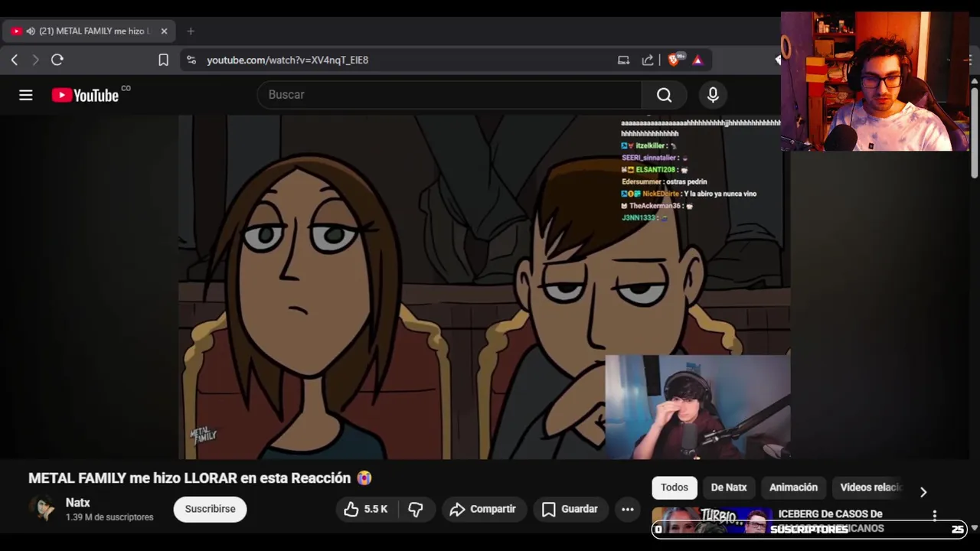The height and width of the screenshot is (551, 980).
Task: Open the Natx channel avatar
Action: click(43, 509)
